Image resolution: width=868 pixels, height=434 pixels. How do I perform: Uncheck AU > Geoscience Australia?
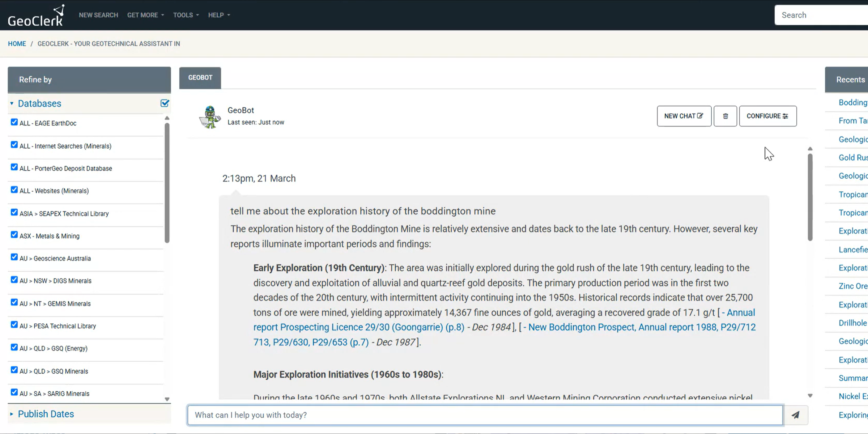pyautogui.click(x=14, y=257)
